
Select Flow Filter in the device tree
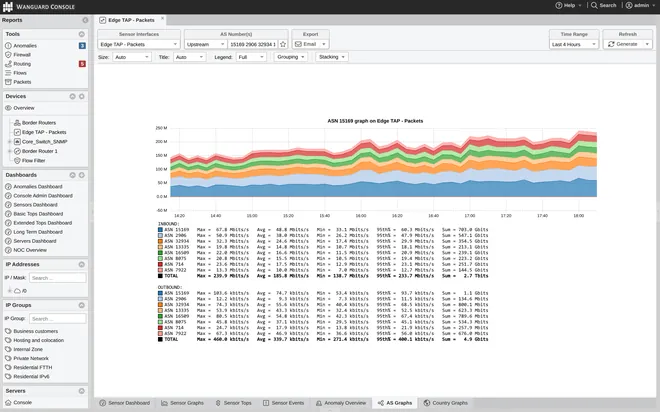(x=34, y=161)
